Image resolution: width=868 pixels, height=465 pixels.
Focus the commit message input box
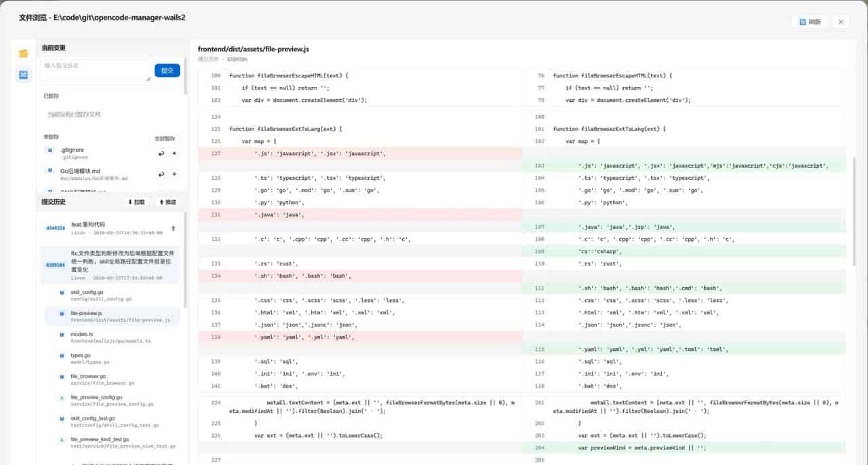95,71
